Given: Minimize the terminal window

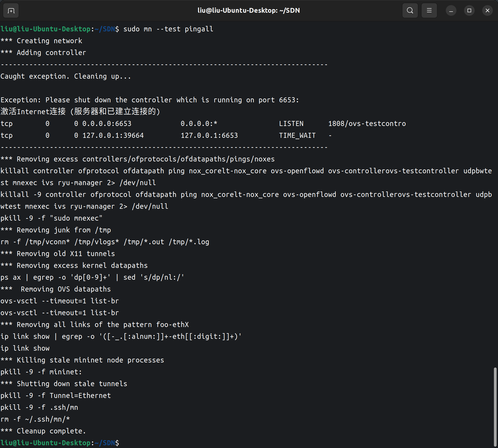Looking at the screenshot, I should [x=451, y=11].
